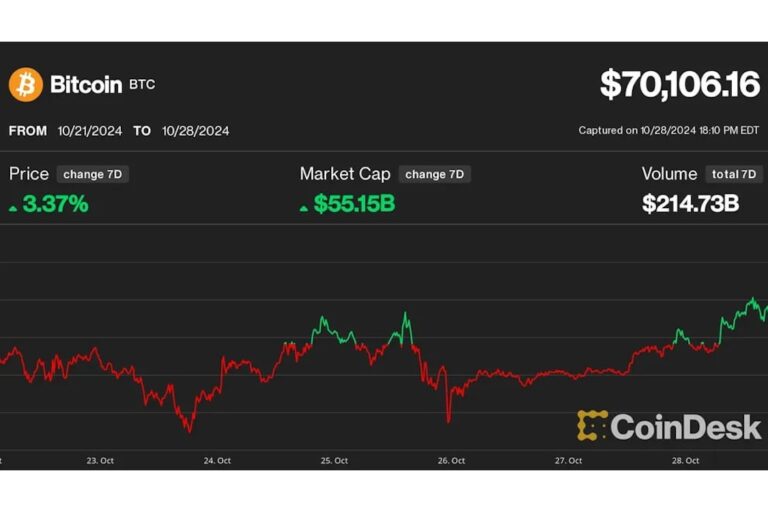Image resolution: width=768 pixels, height=512 pixels.
Task: Open the Market Cap change 7D selector
Action: [434, 174]
